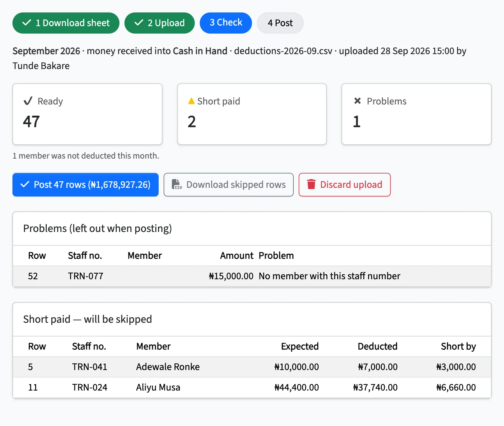Click the Short paid warning triangle icon
This screenshot has height=426, width=504.
point(191,101)
